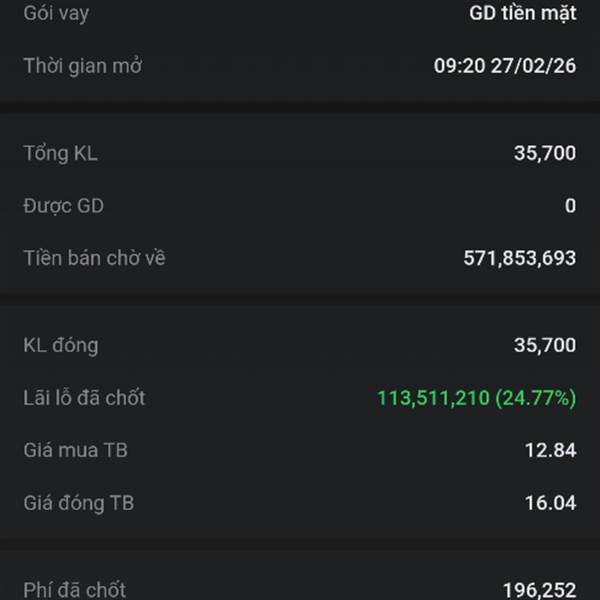The height and width of the screenshot is (600, 600).
Task: Click the "KL đóng" label
Action: pyautogui.click(x=60, y=345)
